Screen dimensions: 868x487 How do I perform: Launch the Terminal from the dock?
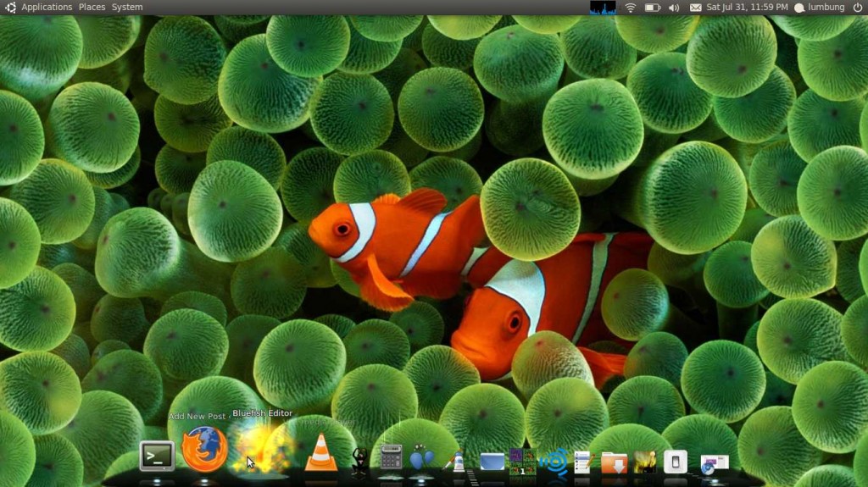coord(157,456)
